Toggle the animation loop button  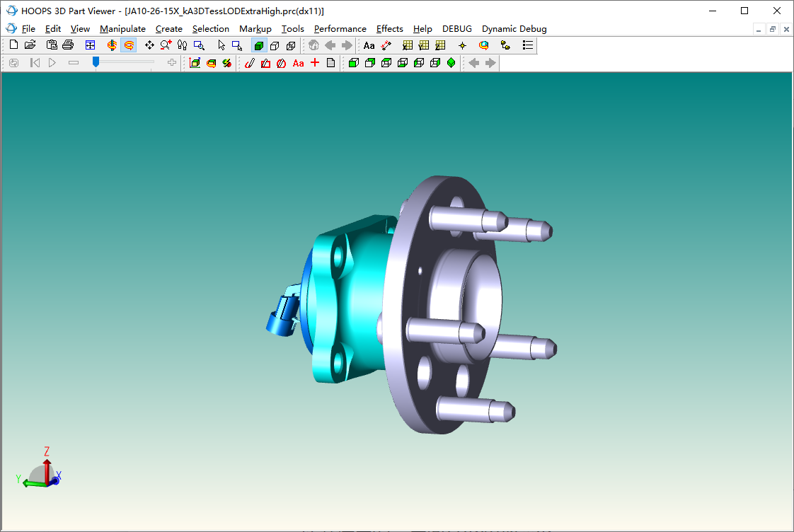[x=13, y=63]
